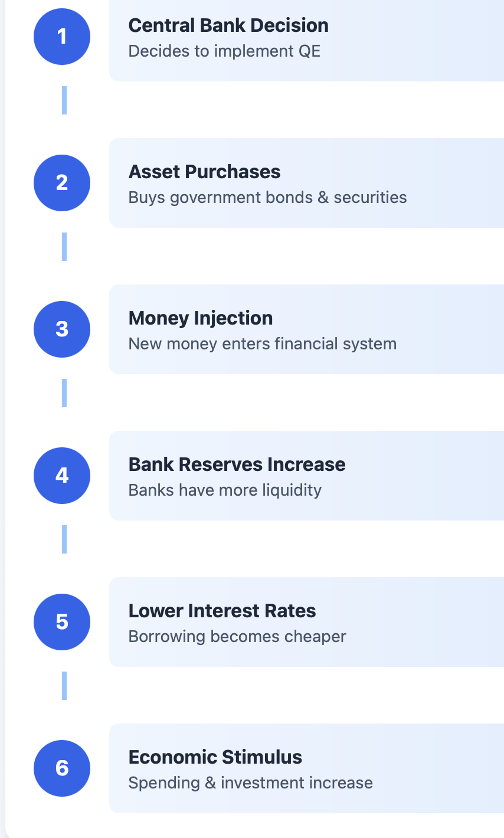Click the step 2 number circle

[x=62, y=183]
